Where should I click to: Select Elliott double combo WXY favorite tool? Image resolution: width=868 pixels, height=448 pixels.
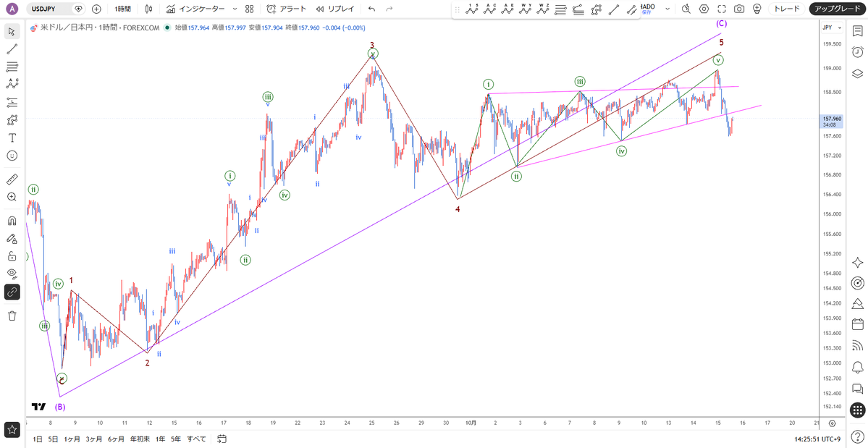pyautogui.click(x=526, y=9)
